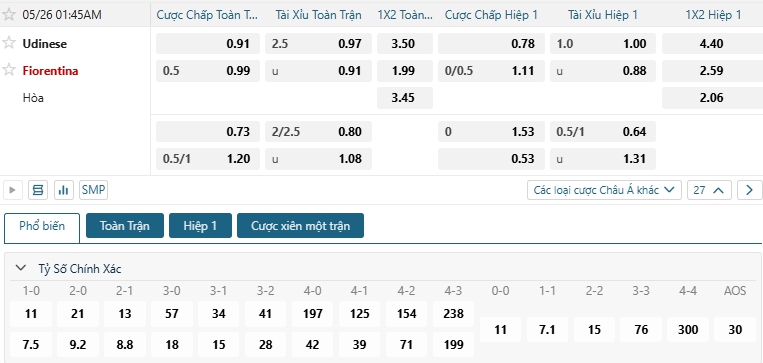763x363 pixels.
Task: Open the statistics bar chart icon
Action: 63,190
